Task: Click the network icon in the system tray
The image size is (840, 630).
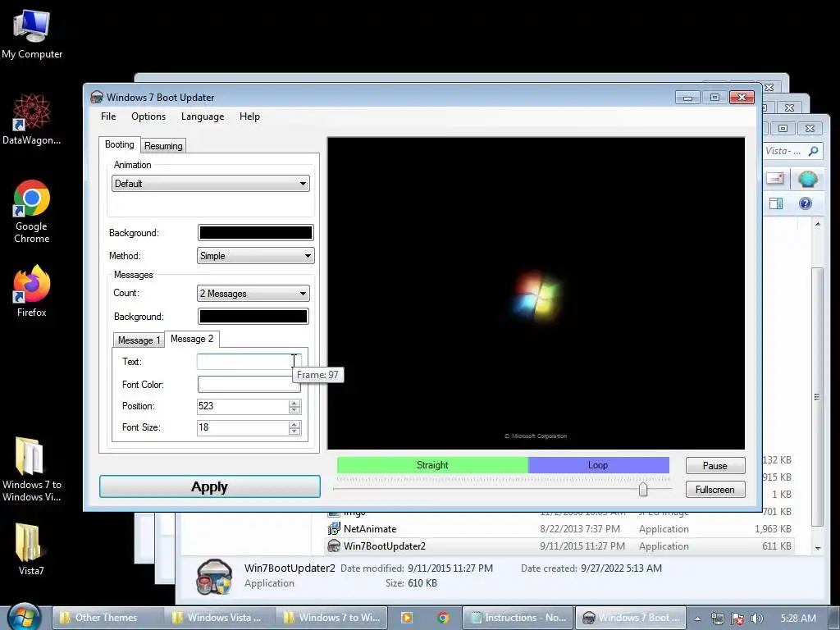Action: click(717, 619)
